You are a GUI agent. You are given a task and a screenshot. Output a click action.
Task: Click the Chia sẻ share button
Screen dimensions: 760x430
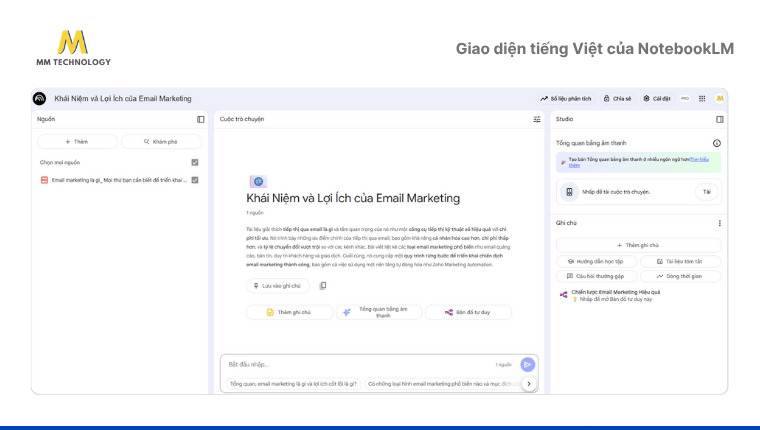[618, 98]
